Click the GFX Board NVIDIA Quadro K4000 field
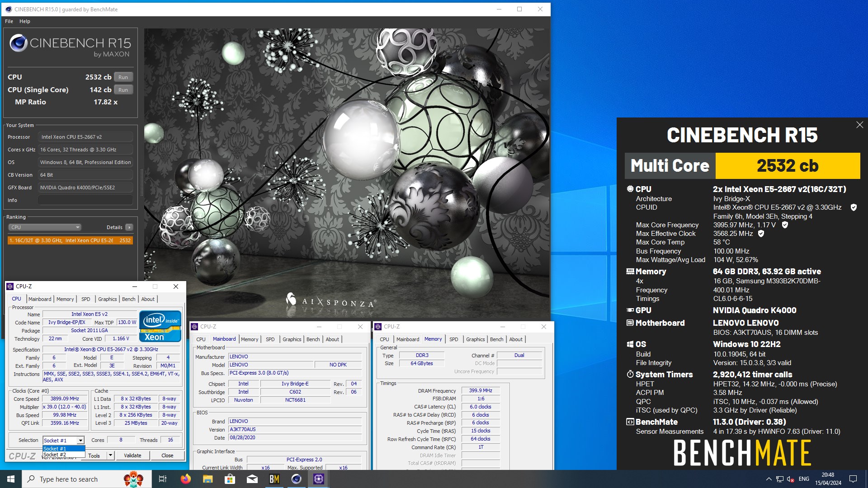868x488 pixels. 85,188
